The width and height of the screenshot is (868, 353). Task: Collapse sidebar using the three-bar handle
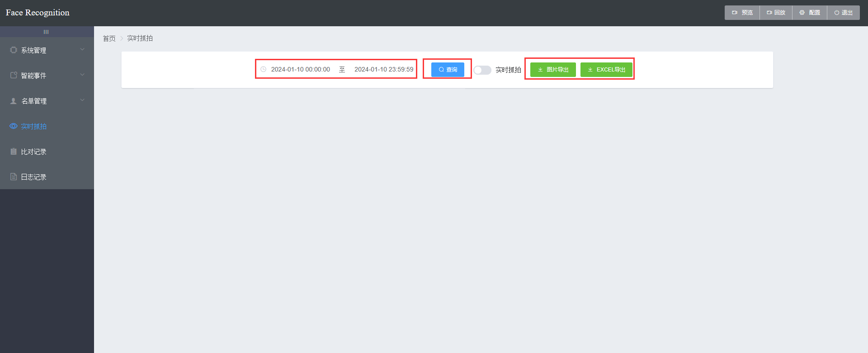click(46, 32)
